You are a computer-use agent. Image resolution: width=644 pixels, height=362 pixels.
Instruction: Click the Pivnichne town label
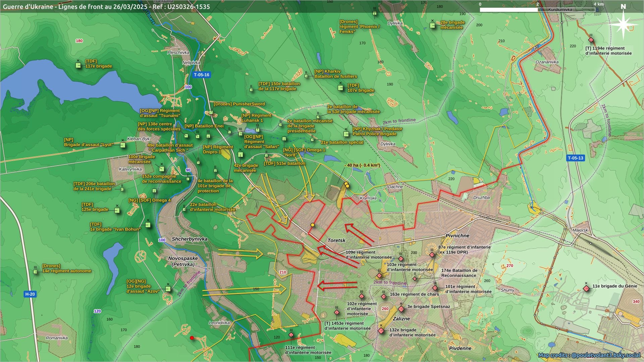[x=458, y=236]
